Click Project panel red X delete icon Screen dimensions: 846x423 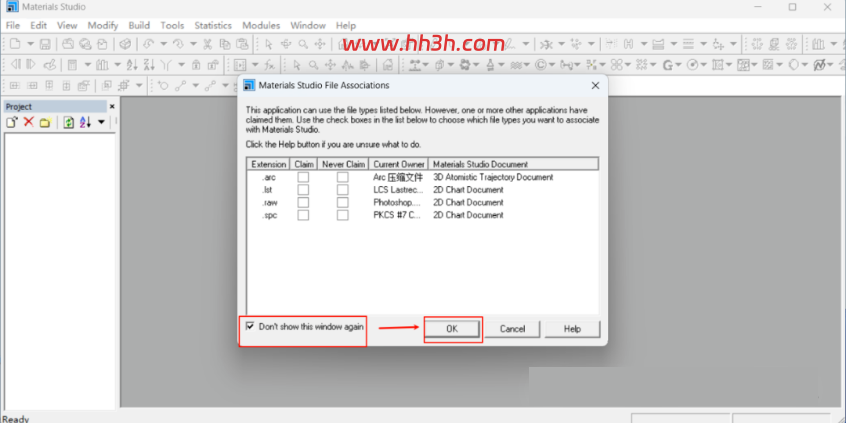29,122
